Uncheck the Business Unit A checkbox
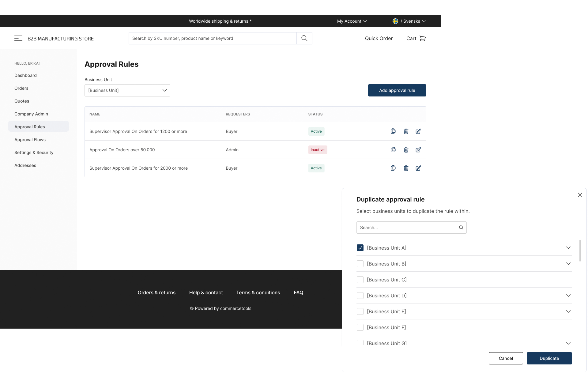The height and width of the screenshot is (392, 588). pyautogui.click(x=360, y=248)
